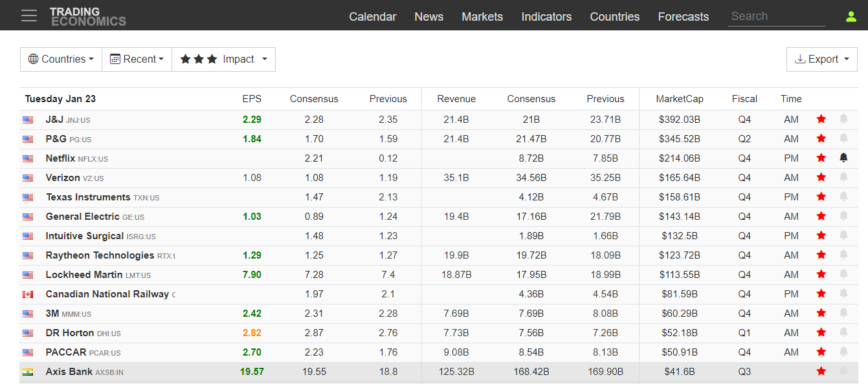Image resolution: width=868 pixels, height=384 pixels.
Task: Toggle the red star for Netflix
Action: [x=821, y=158]
